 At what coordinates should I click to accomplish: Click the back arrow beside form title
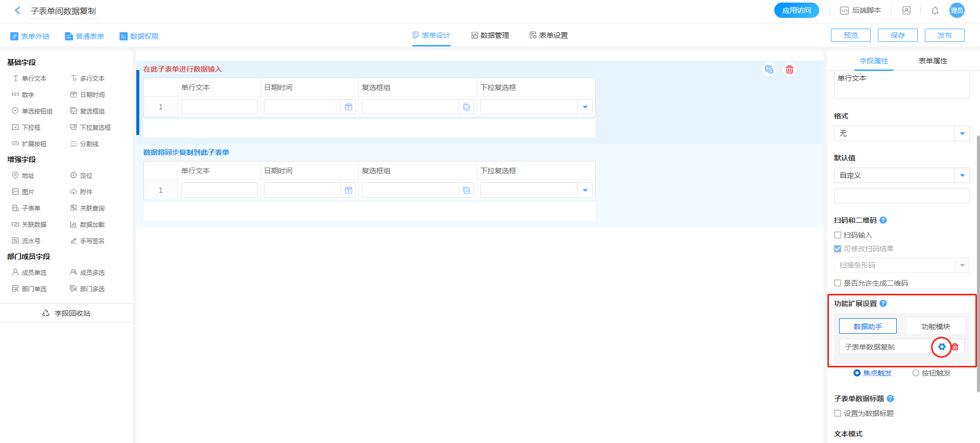pyautogui.click(x=17, y=11)
